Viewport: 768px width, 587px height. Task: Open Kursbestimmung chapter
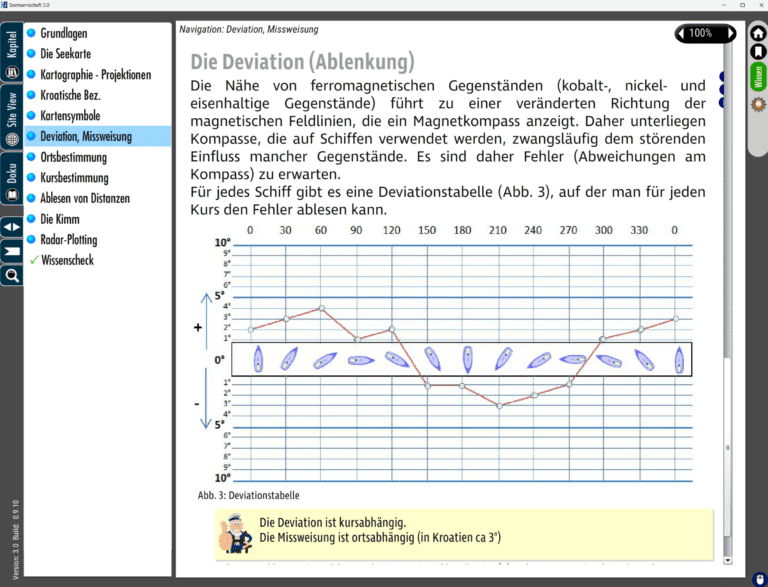(74, 178)
